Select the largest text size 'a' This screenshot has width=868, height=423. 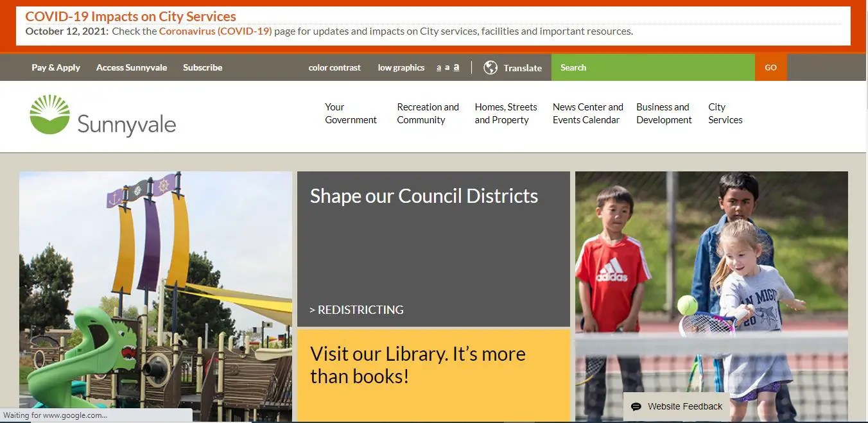[456, 67]
